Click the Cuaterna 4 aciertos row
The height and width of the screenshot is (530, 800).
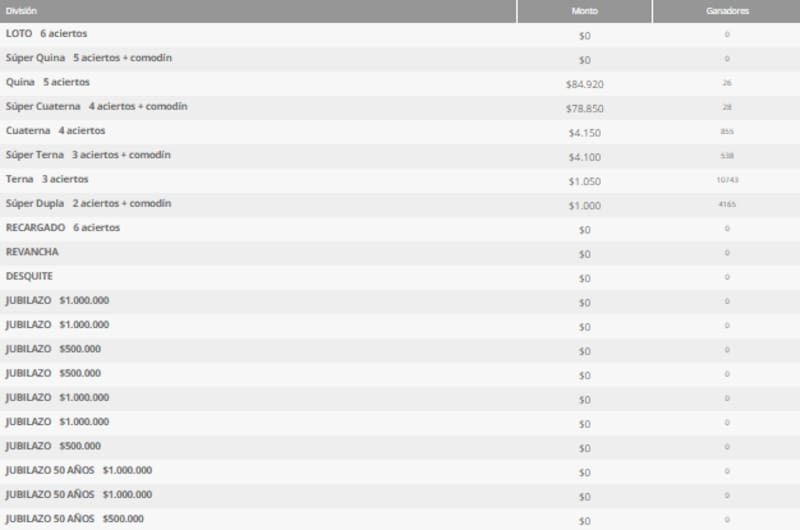(55, 131)
